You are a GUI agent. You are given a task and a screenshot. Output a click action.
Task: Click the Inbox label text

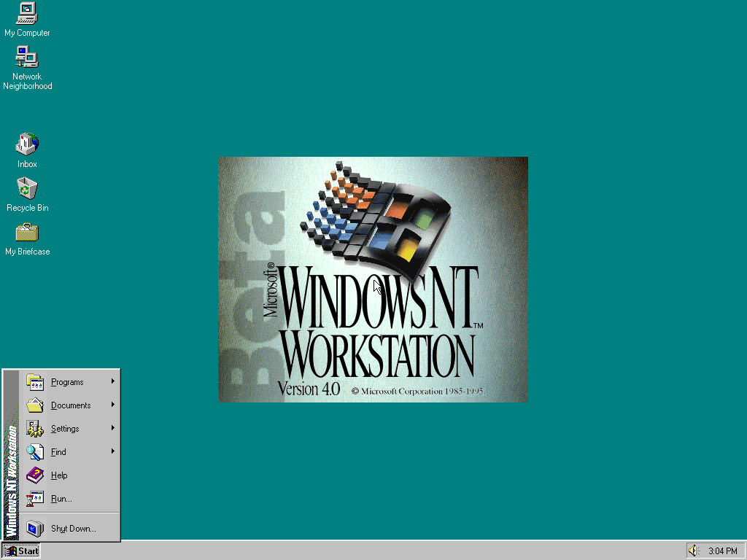click(27, 164)
